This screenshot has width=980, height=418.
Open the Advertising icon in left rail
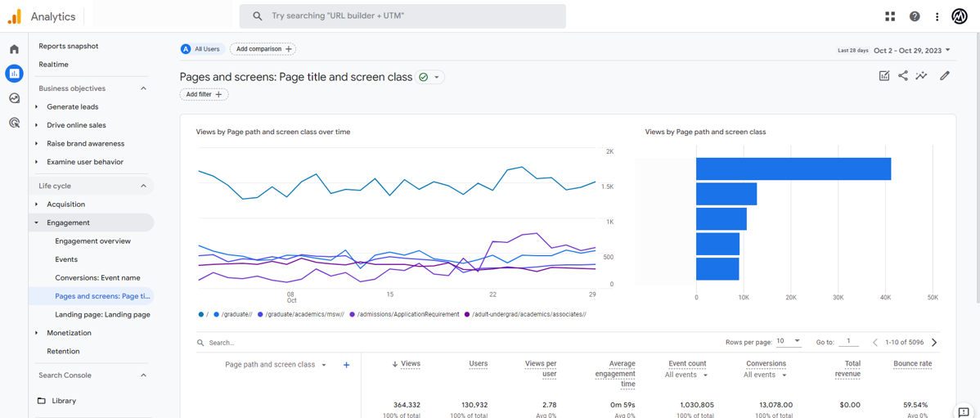14,123
